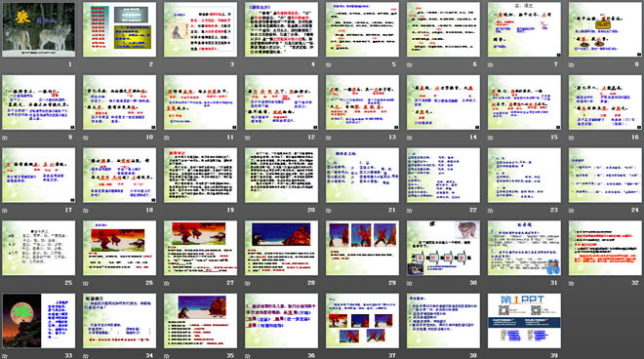Select slide 28 with blue night illustration
Viewport: 644px width, 359px height.
(x=281, y=248)
